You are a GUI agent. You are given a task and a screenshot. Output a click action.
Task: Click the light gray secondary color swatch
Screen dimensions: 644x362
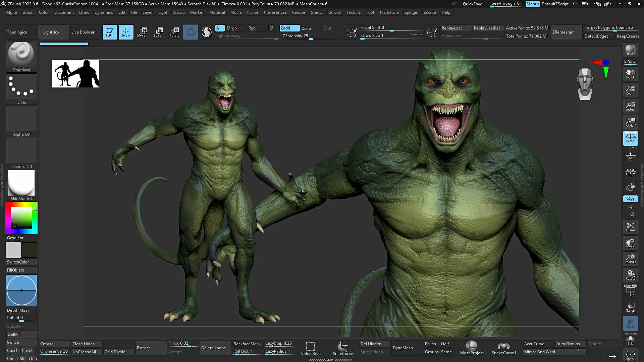click(x=13, y=250)
